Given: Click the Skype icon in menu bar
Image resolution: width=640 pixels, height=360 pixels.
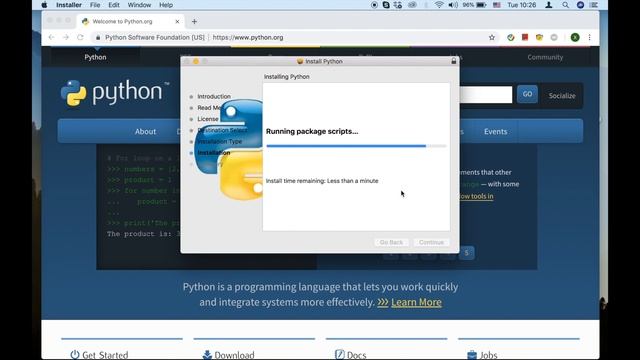Looking at the screenshot, I should pos(386,5).
